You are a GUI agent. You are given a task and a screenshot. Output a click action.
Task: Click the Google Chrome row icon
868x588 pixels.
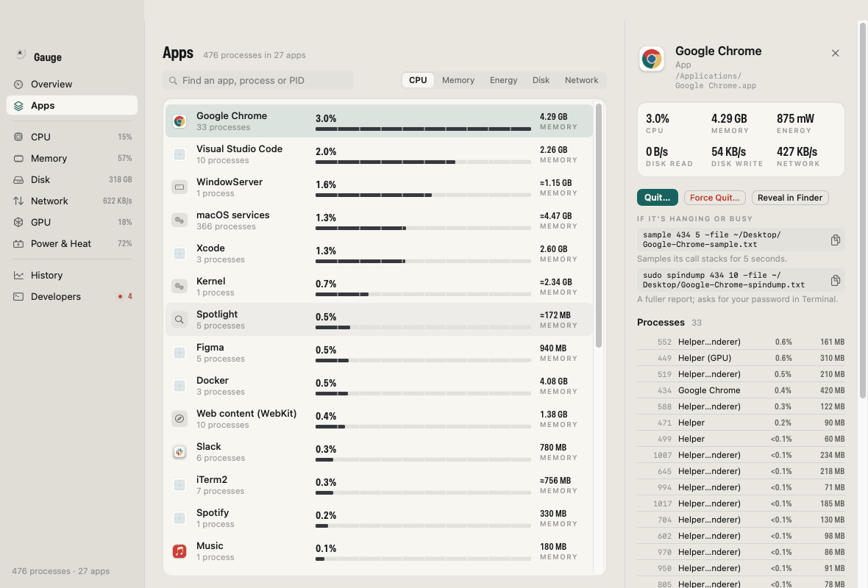point(179,121)
